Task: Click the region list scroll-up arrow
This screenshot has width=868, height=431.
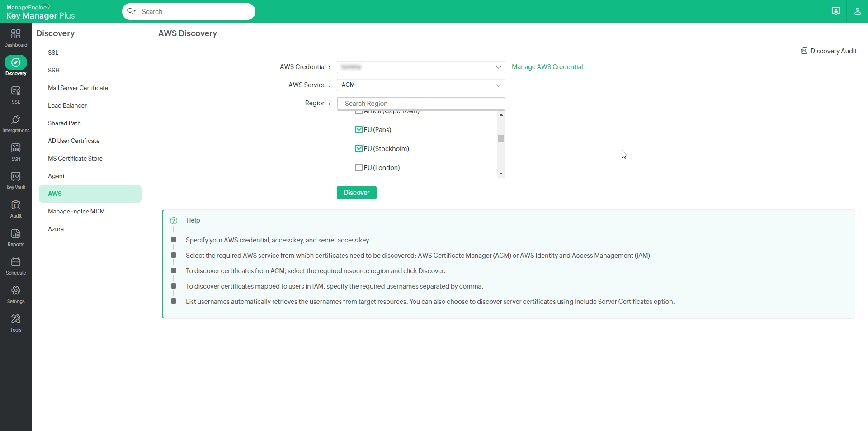Action: 501,115
